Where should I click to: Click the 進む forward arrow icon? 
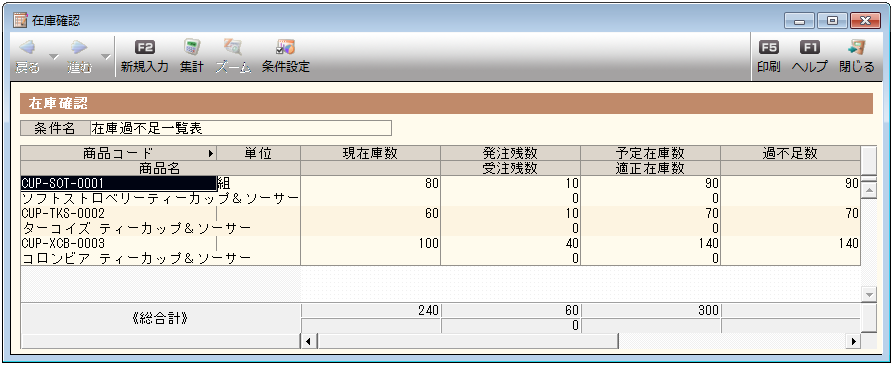(79, 47)
